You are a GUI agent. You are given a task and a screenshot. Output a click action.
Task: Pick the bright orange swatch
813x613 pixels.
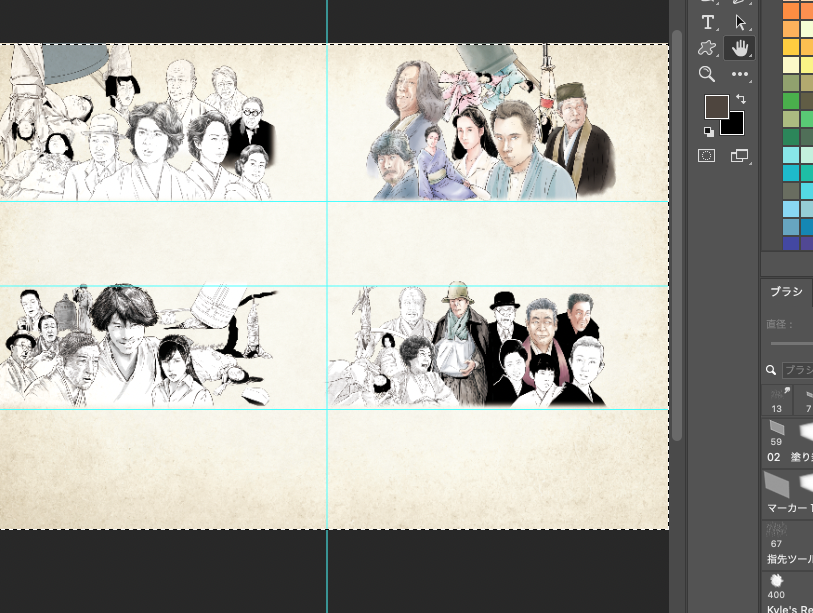(791, 10)
